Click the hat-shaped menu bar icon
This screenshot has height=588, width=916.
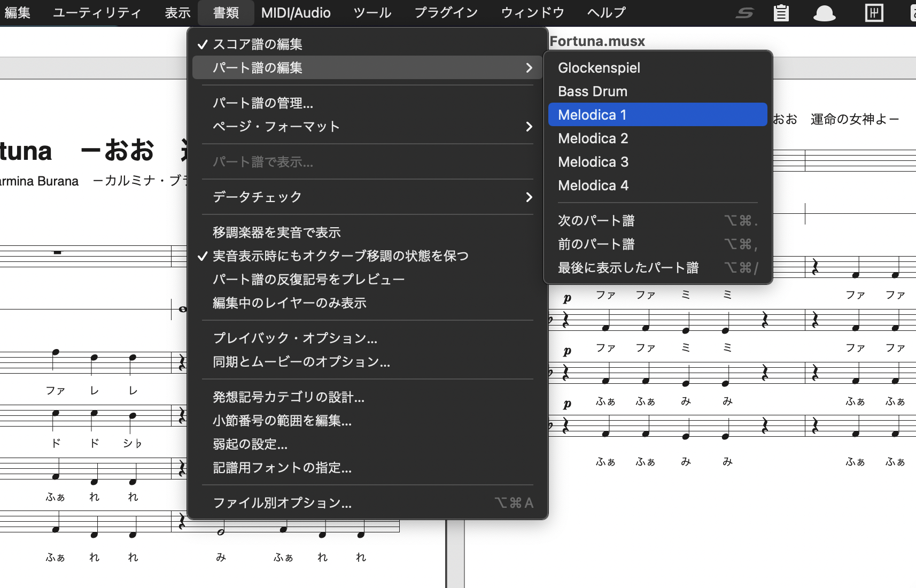pos(824,13)
